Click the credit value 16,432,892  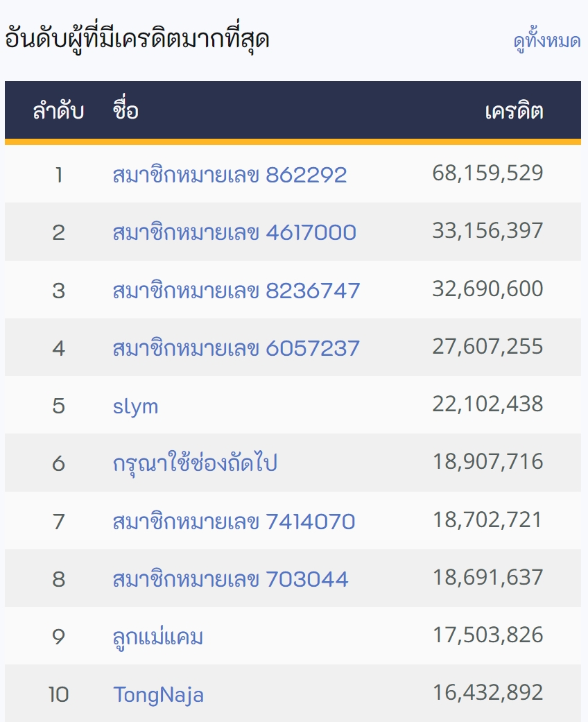[x=487, y=693]
